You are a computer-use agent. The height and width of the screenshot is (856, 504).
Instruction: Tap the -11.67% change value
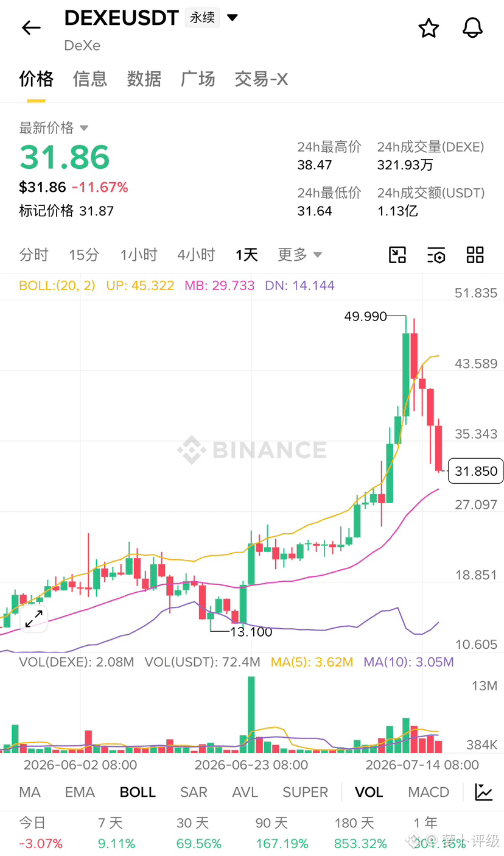pos(100,188)
